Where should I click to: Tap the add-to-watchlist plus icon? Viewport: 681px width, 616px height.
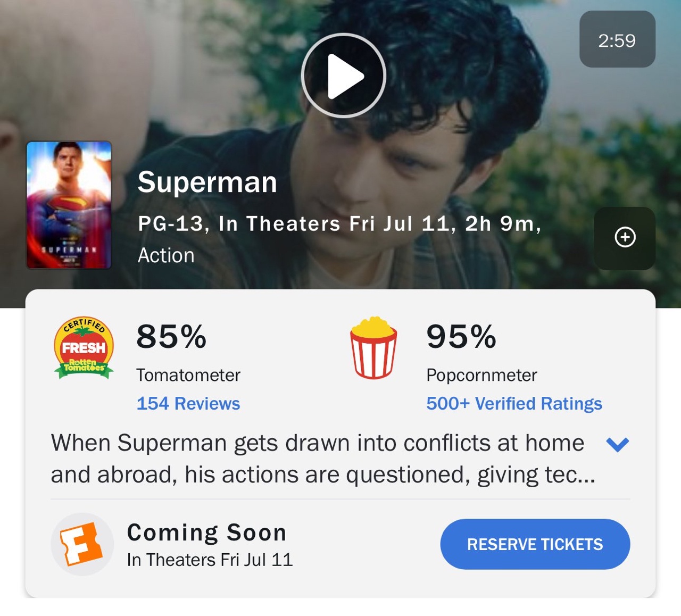click(625, 237)
